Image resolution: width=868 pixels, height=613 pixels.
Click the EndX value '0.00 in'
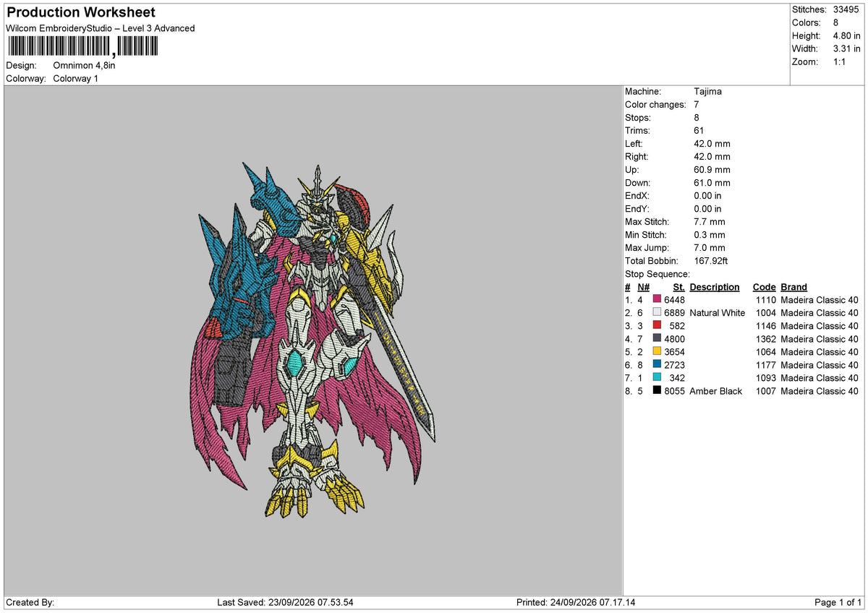tap(707, 196)
